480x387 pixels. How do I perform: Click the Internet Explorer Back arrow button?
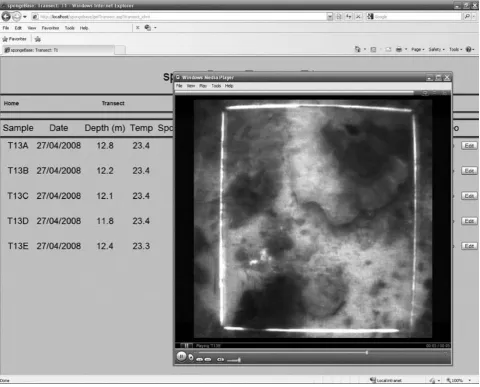click(x=6, y=16)
